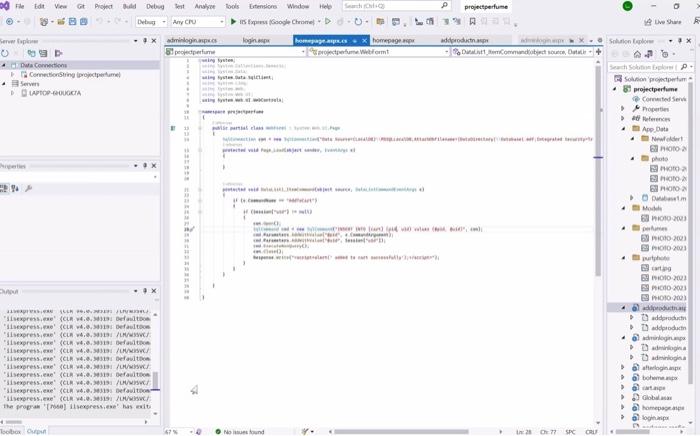Close the Properties panel
The width and height of the screenshot is (700, 436).
(x=154, y=166)
